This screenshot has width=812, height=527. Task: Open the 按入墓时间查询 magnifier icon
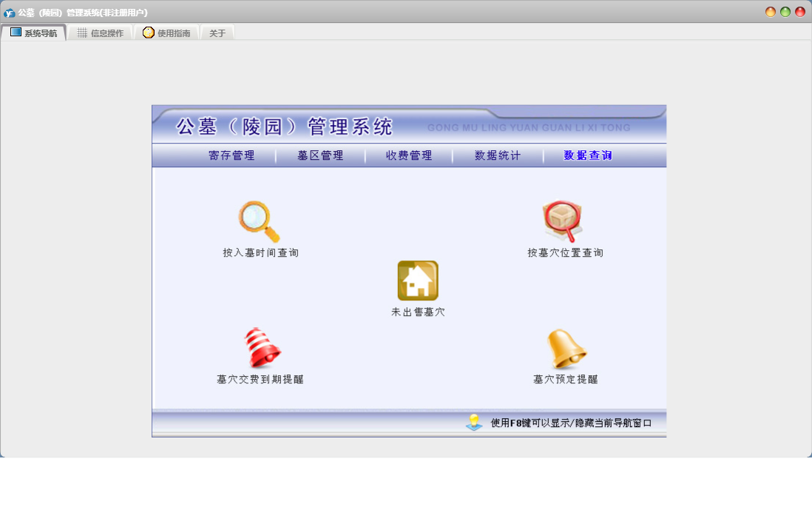pos(260,222)
